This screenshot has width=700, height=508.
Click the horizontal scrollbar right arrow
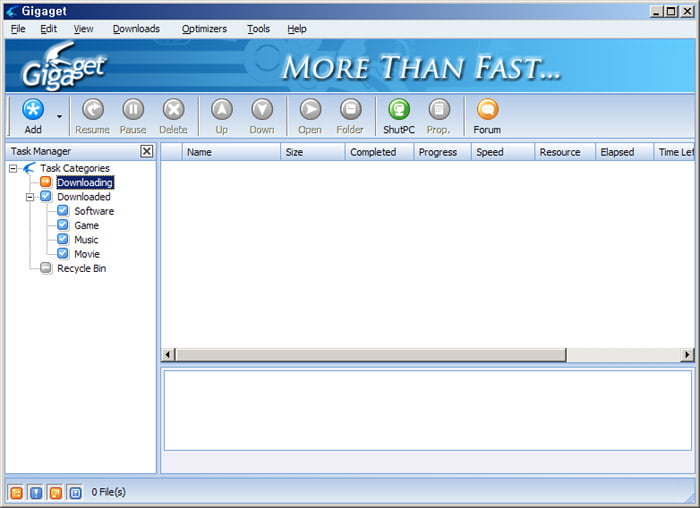point(687,355)
